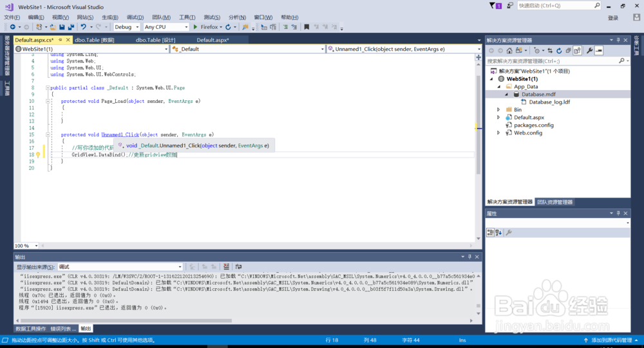The width and height of the screenshot is (644, 348).
Task: Click the Comment selection toolbar icon
Action: (285, 27)
